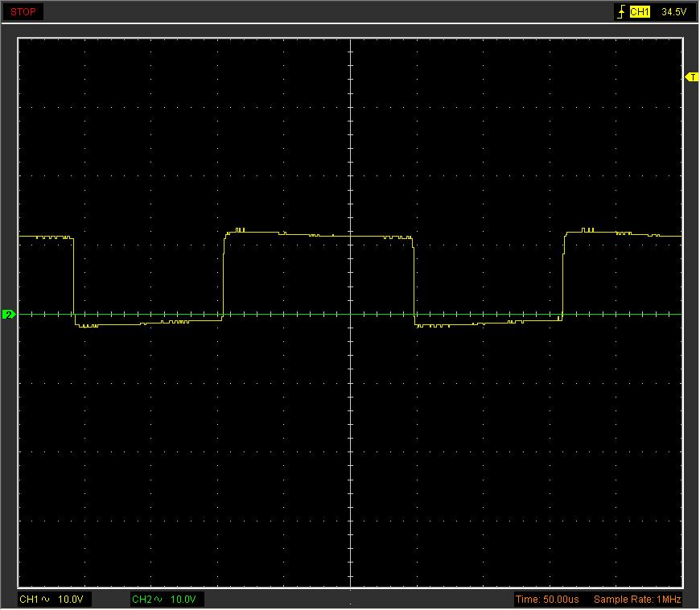Image resolution: width=700 pixels, height=610 pixels.
Task: Click the Sample Rate 1MHz readout
Action: [x=637, y=600]
